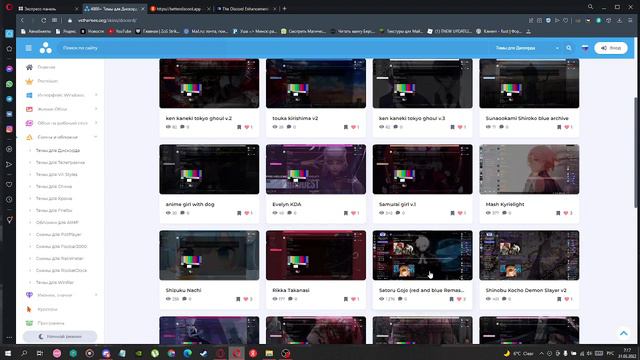Like the Sunaookami Shiroko card heart
Screen dimensions: 640x360
[567, 127]
